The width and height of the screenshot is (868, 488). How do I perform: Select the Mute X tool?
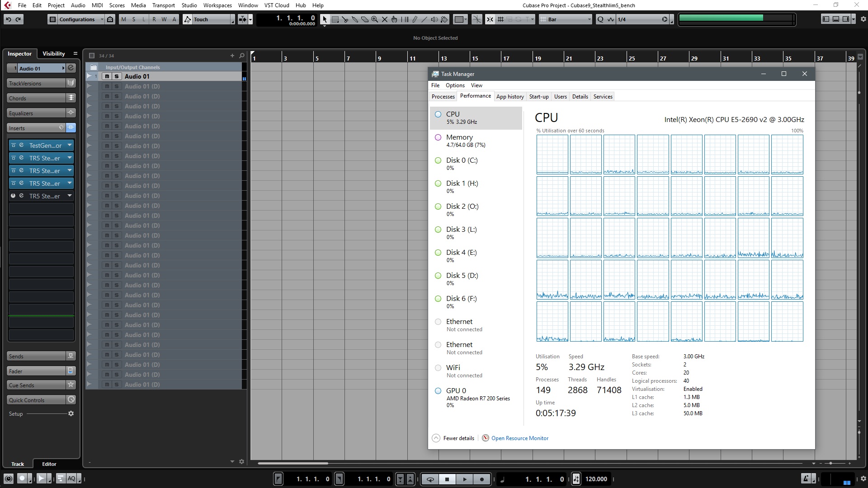(x=385, y=19)
